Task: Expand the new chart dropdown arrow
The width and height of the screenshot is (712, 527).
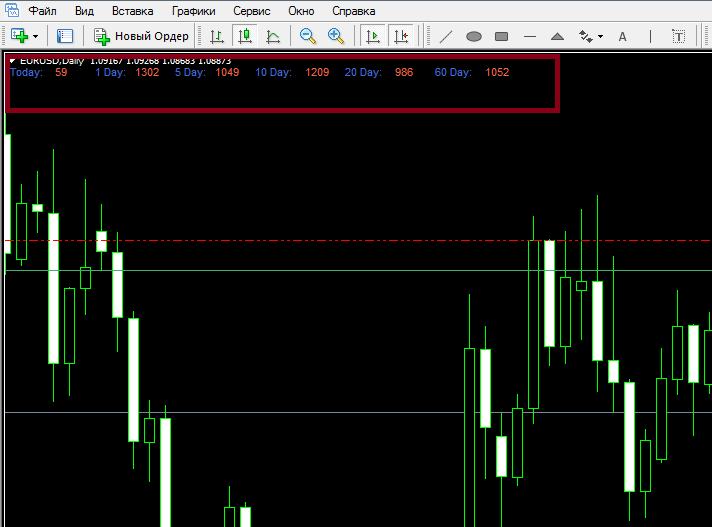Action: [35, 36]
